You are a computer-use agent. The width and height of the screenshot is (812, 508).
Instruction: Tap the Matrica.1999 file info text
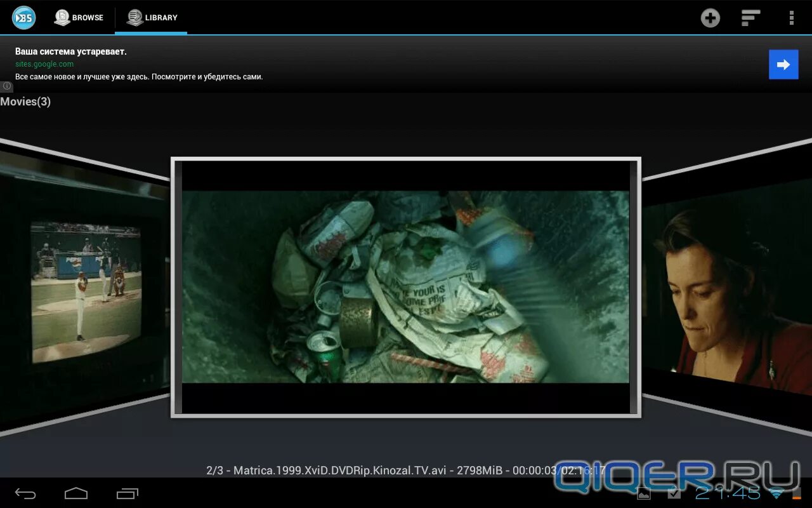click(x=406, y=471)
